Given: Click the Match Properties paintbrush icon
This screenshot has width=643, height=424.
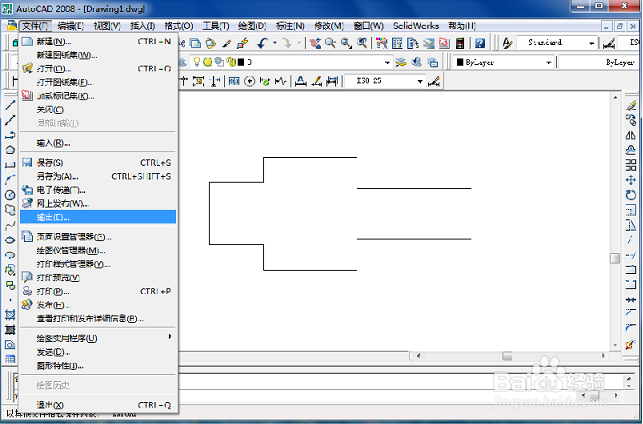Looking at the screenshot, I should point(227,43).
